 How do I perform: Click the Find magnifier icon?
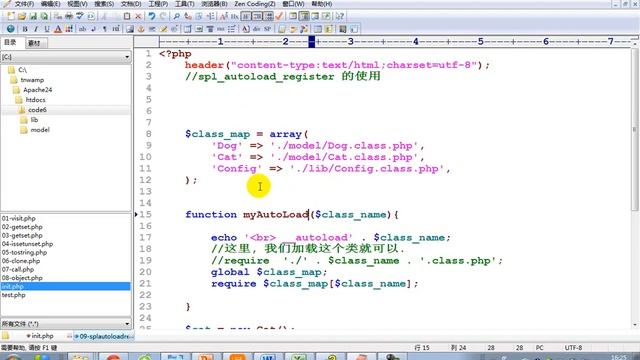(176, 16)
